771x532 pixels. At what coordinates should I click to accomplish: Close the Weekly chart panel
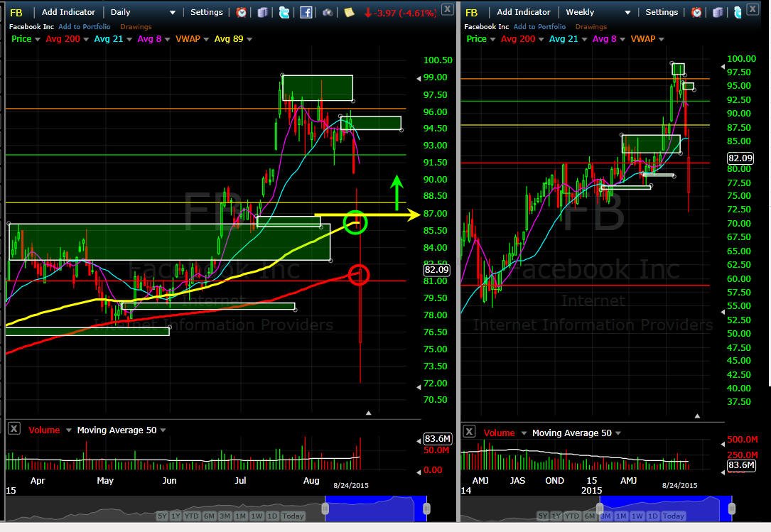(753, 9)
